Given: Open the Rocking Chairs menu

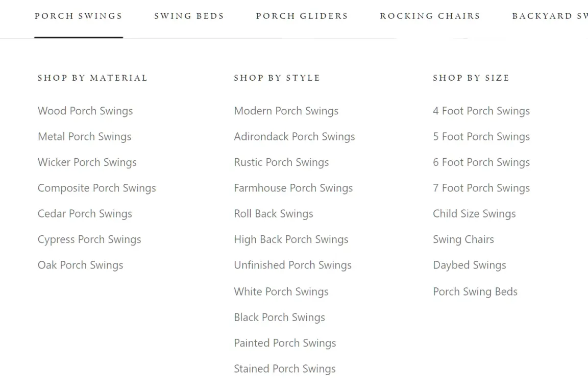Looking at the screenshot, I should [430, 16].
